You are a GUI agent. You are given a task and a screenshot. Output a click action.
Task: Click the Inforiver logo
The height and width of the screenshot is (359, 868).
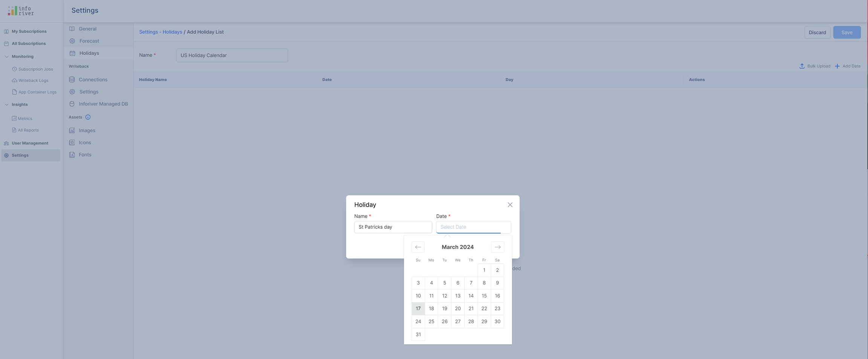[x=21, y=11]
